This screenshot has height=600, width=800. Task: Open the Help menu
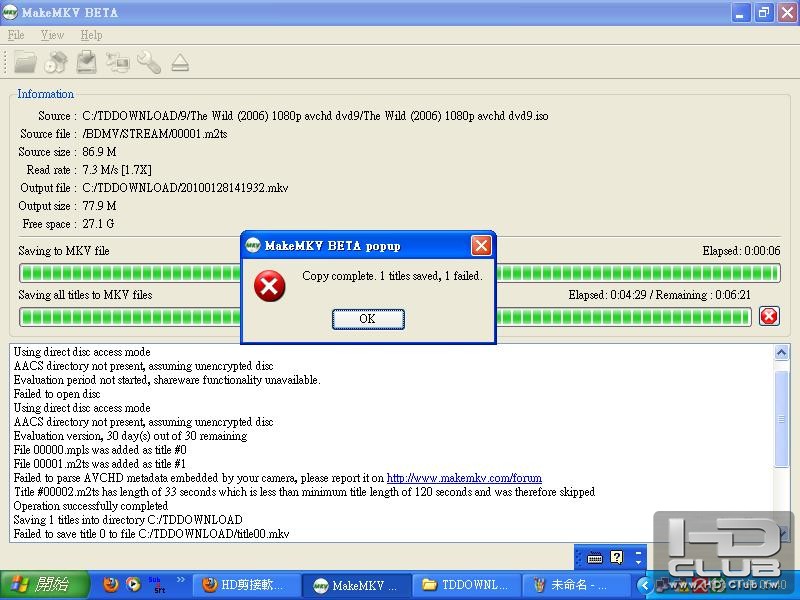pos(91,35)
